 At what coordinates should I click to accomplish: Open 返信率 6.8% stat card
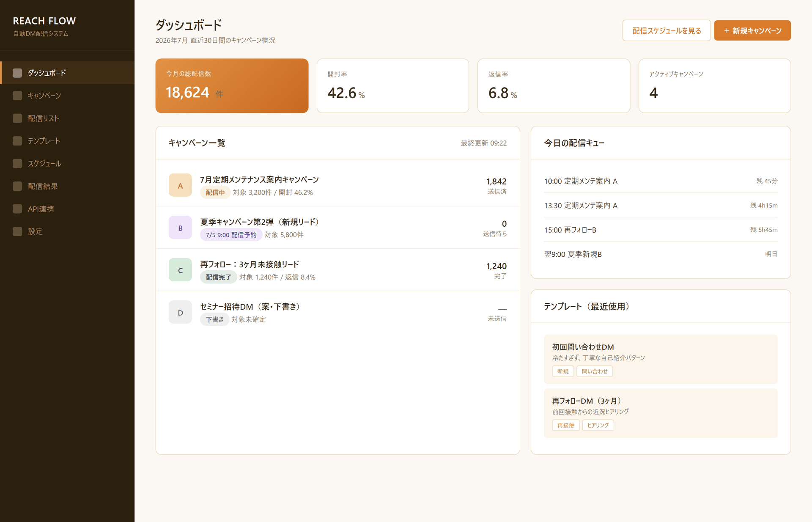[554, 85]
